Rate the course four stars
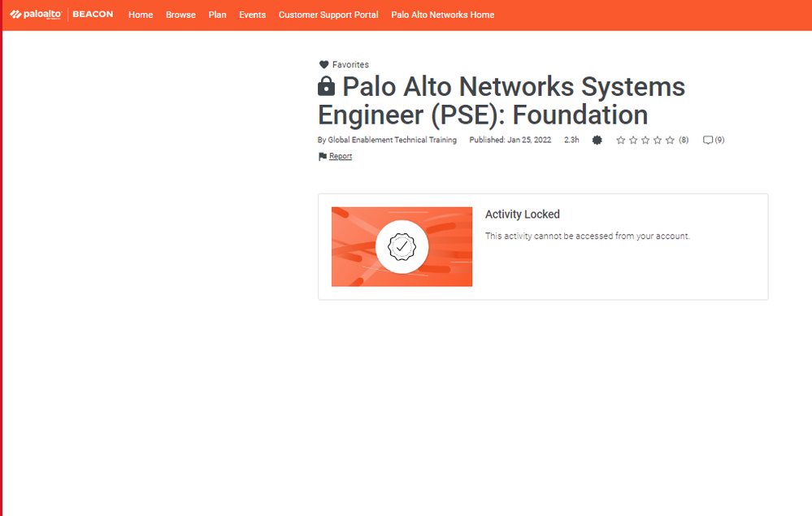Screen dimensions: 812x516 (x=658, y=141)
